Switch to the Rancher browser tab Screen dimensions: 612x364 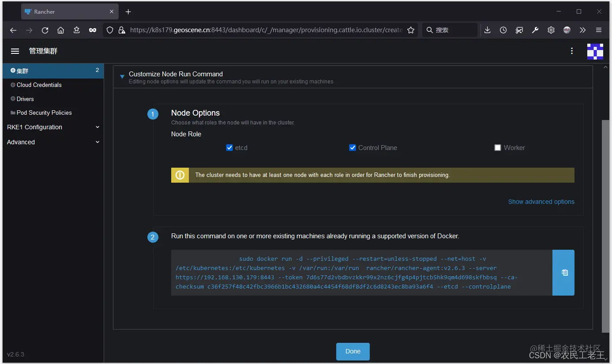click(x=70, y=12)
